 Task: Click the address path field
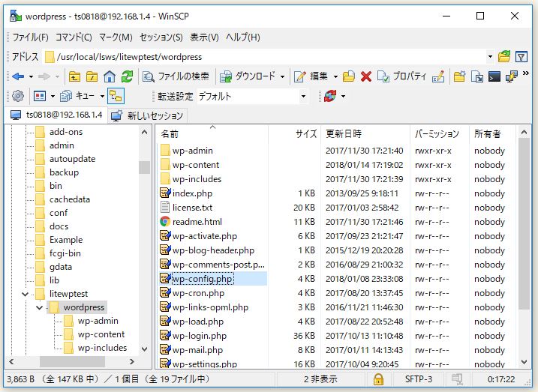(269, 57)
